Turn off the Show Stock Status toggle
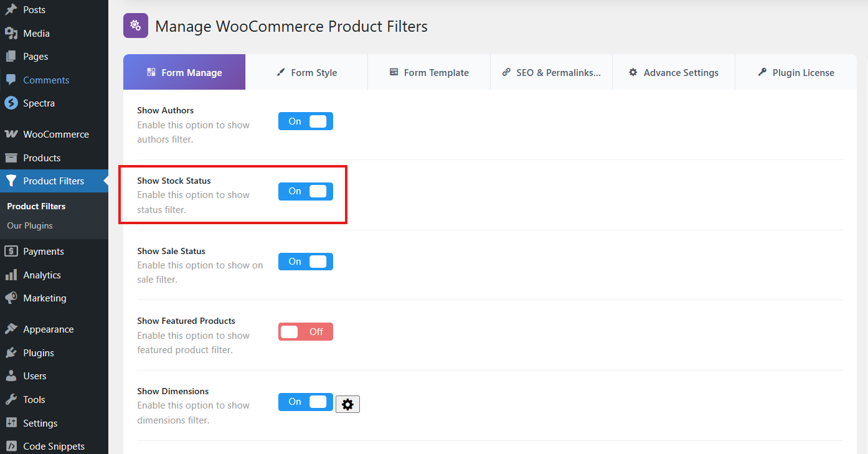Viewport: 868px width, 454px height. (x=306, y=191)
